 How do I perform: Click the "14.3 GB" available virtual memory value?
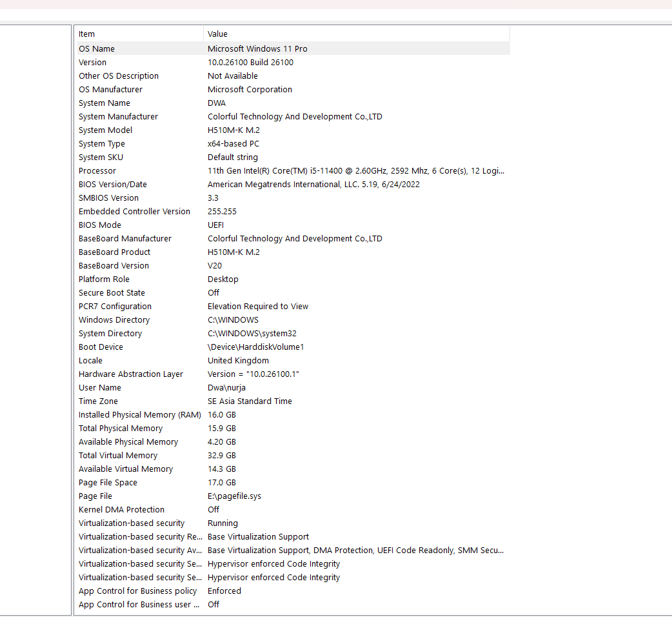point(222,469)
